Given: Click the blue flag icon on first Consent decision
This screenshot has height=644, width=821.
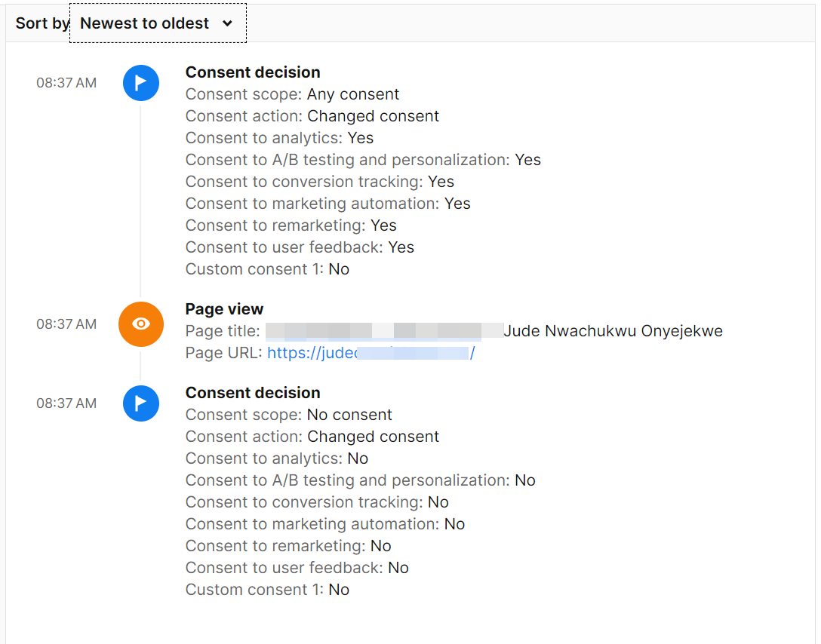Looking at the screenshot, I should (141, 83).
